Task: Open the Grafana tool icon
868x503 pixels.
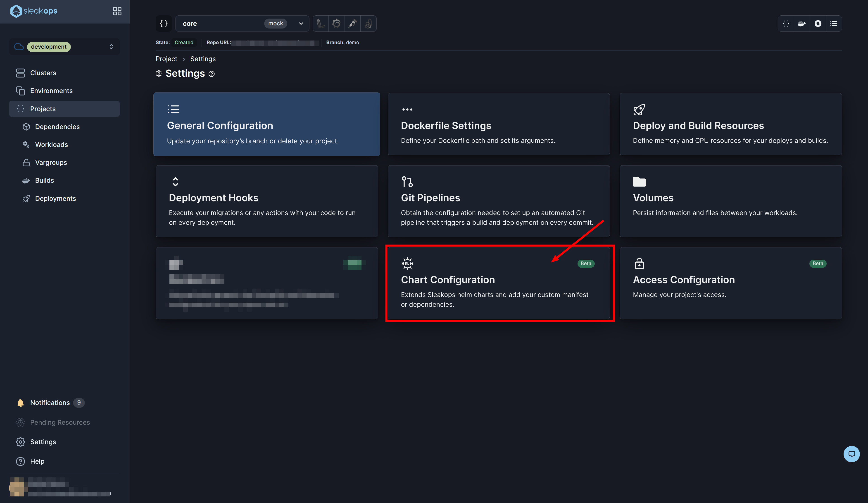Action: pyautogui.click(x=336, y=24)
